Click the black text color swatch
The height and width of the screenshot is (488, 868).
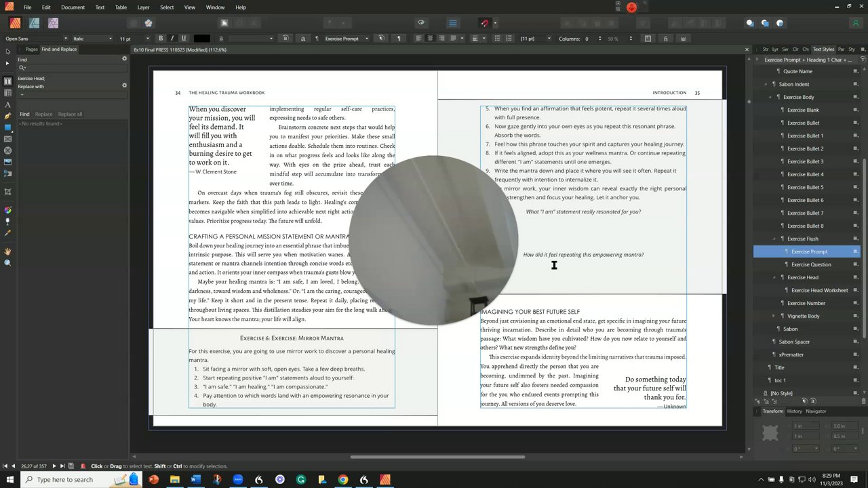[x=201, y=39]
